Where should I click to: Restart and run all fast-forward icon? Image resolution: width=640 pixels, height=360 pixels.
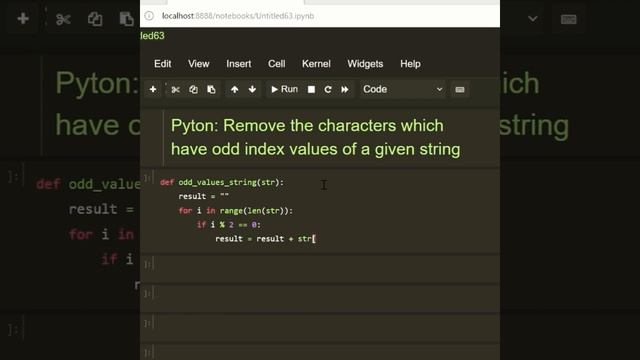click(345, 89)
